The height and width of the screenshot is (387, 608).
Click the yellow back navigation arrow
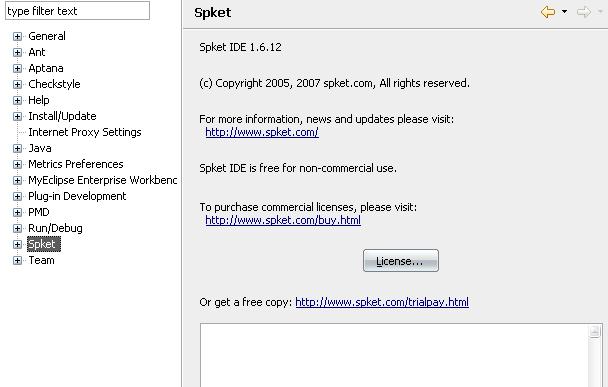coord(548,12)
